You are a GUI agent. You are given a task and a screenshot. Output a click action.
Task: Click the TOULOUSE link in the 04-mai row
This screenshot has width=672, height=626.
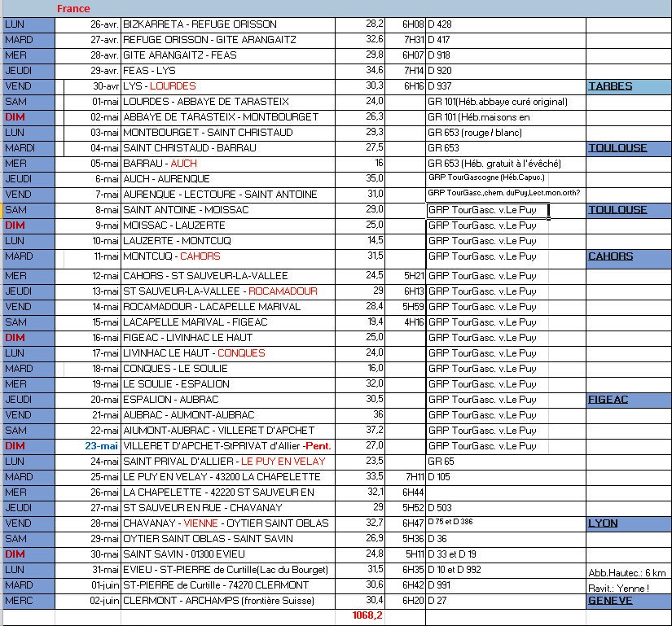(x=617, y=148)
